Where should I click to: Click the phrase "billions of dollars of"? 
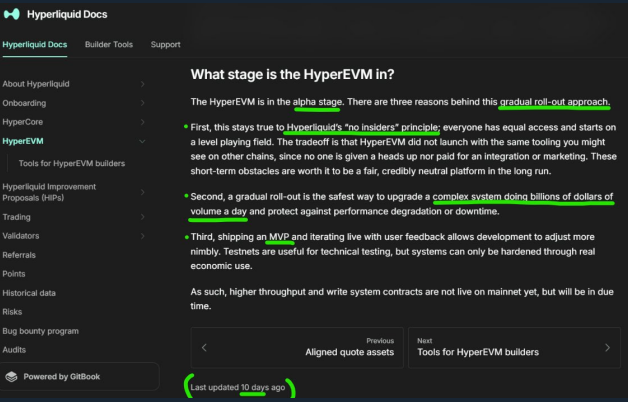tap(572, 197)
